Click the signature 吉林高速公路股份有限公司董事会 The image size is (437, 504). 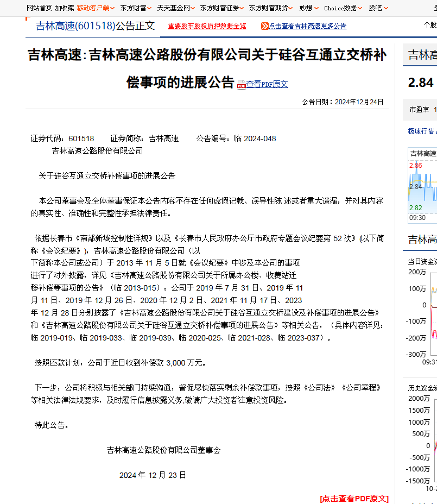tap(163, 450)
